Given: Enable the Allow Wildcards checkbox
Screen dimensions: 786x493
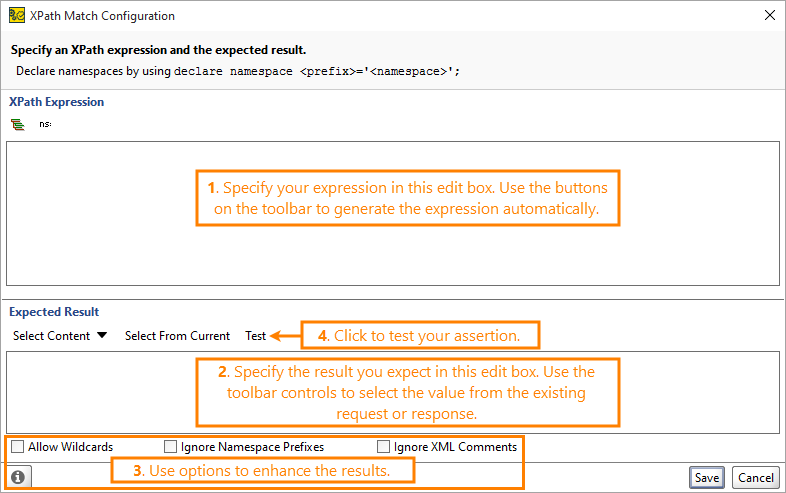Looking at the screenshot, I should [x=18, y=446].
